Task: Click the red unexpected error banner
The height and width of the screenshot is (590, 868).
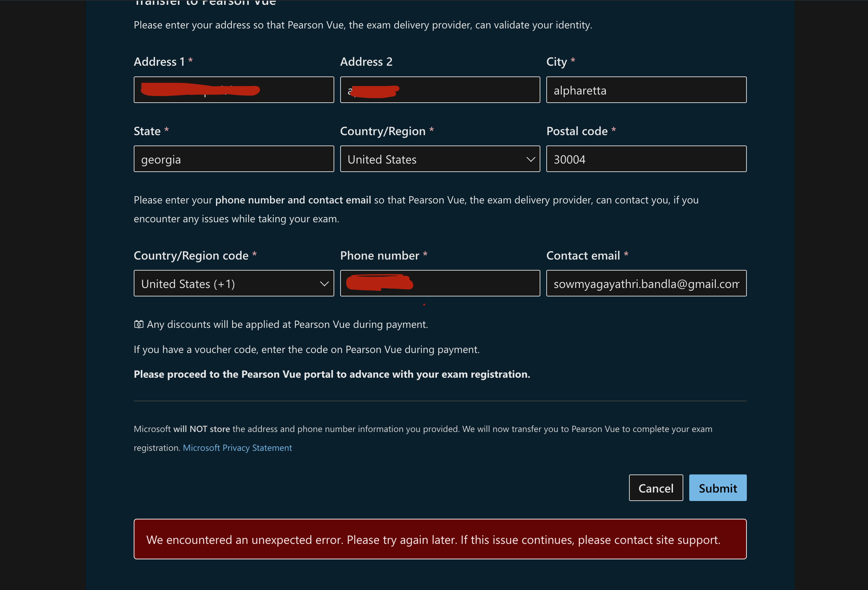Action: [x=440, y=539]
